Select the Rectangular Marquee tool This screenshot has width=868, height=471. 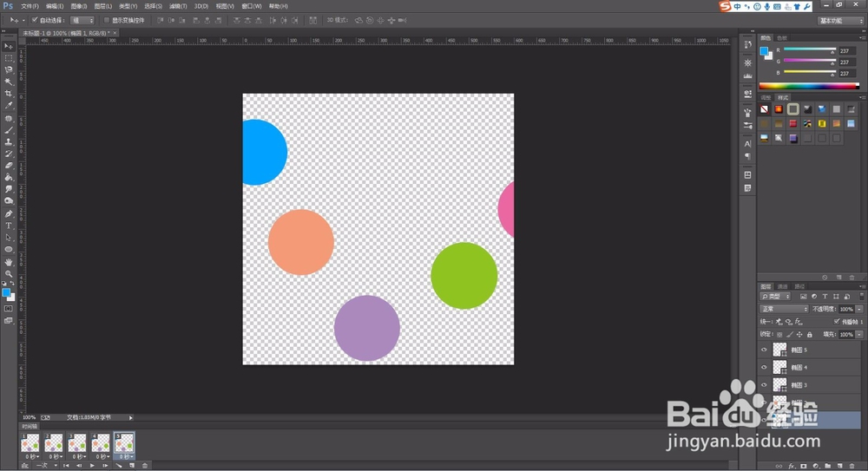pyautogui.click(x=9, y=58)
